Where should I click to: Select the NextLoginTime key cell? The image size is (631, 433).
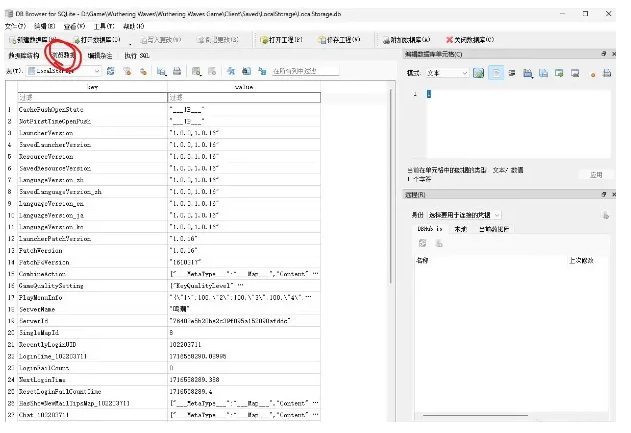[x=93, y=379]
